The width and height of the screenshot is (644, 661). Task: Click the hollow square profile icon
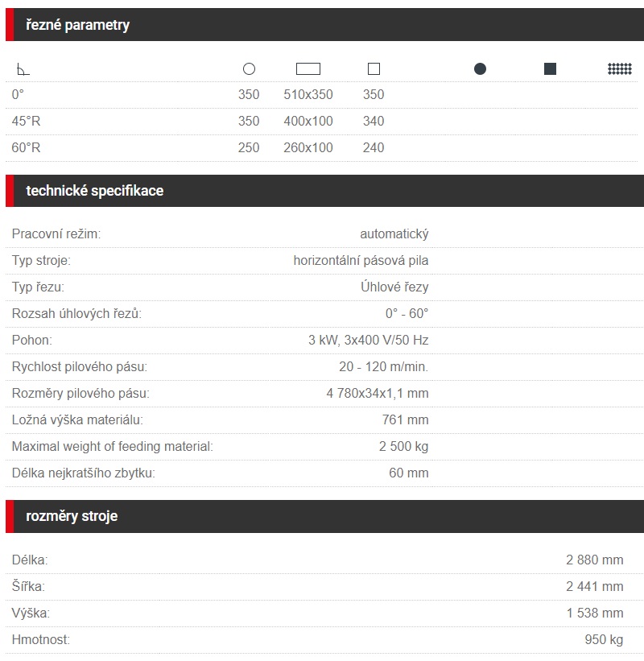[374, 68]
